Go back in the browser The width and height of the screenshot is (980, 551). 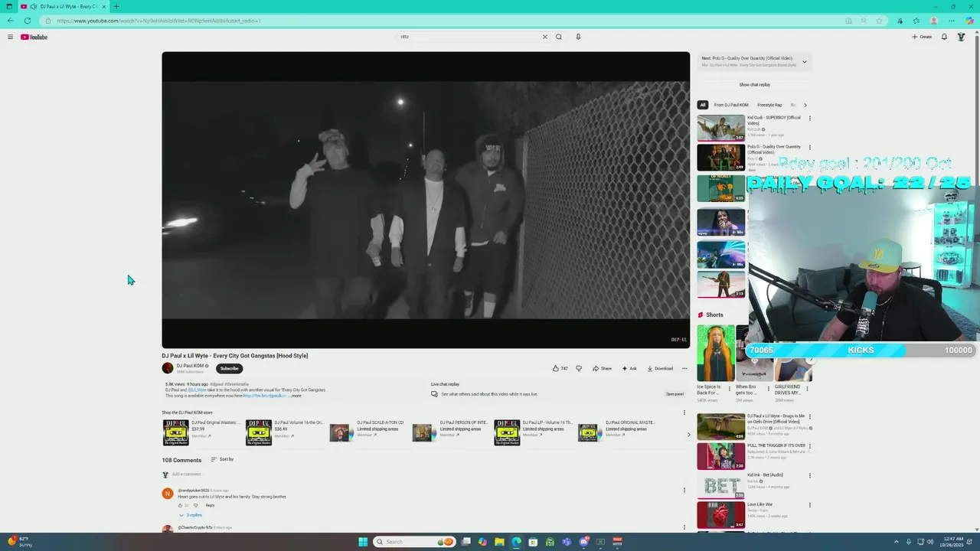coord(10,21)
